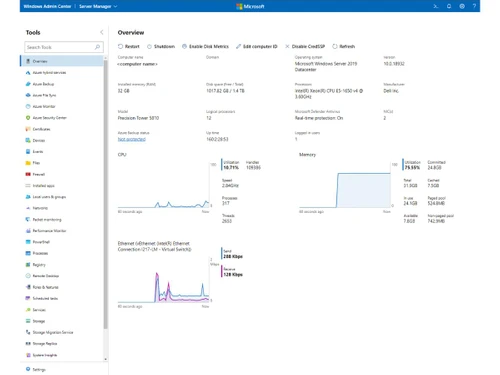Click the CPU utilization 10.71% value

click(x=231, y=168)
